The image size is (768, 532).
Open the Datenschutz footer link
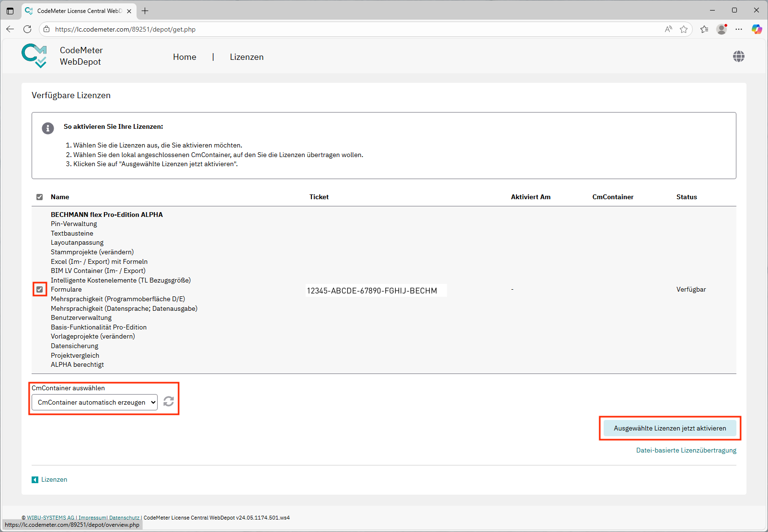click(x=124, y=518)
